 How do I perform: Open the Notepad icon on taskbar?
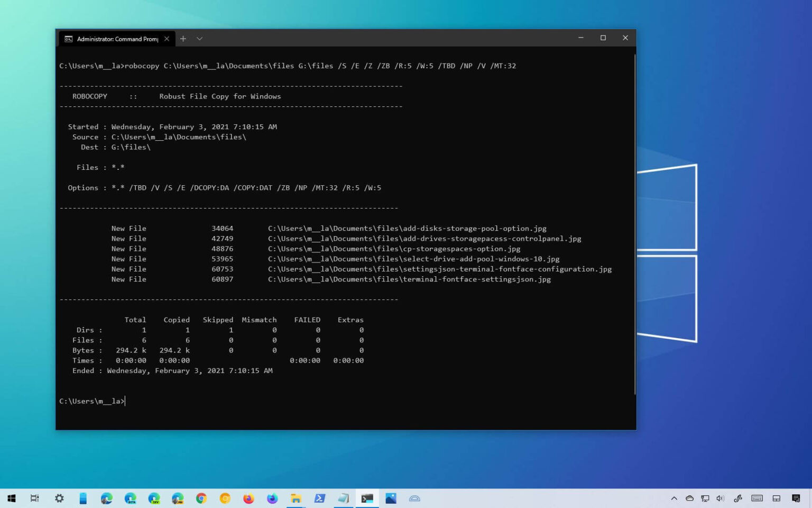[344, 498]
